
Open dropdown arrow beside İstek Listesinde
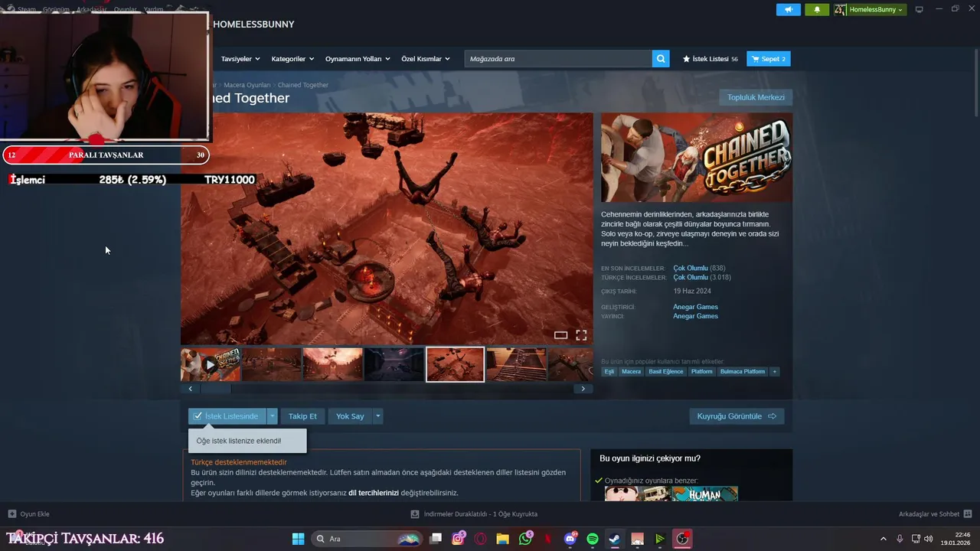click(x=272, y=416)
